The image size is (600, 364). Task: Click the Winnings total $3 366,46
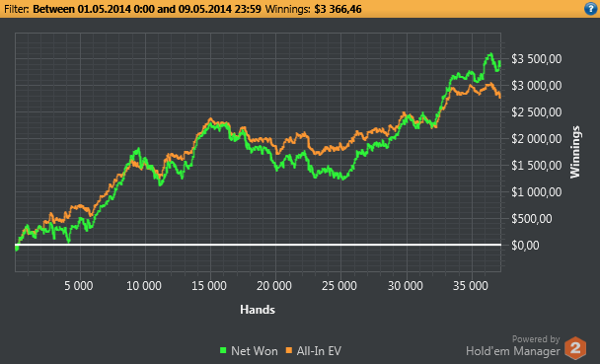pyautogui.click(x=337, y=9)
